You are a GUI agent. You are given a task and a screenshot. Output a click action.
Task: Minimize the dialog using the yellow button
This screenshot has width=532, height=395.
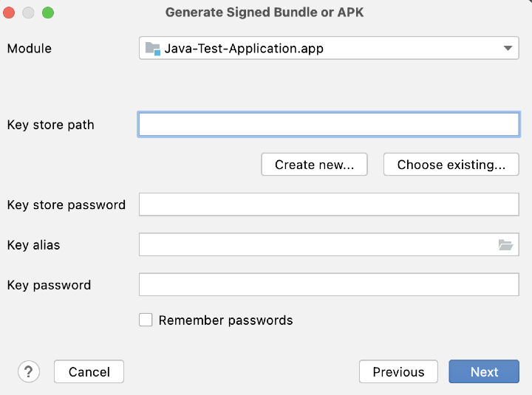coord(29,13)
